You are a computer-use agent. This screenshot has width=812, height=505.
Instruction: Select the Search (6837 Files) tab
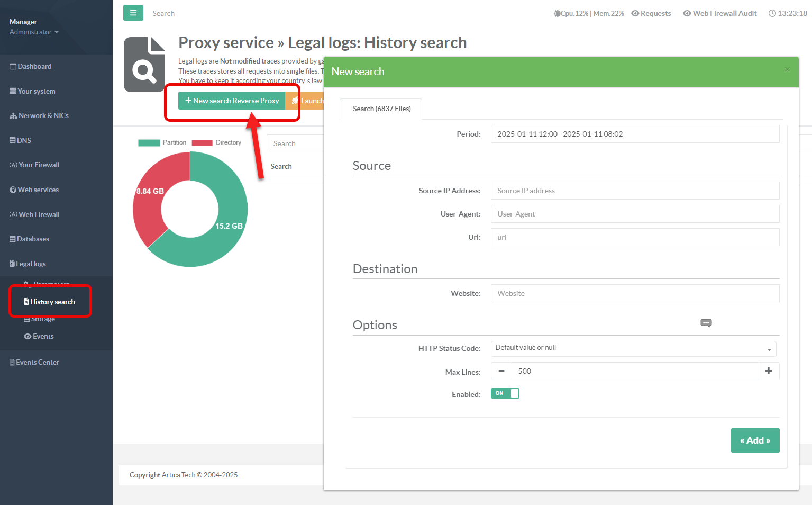(x=381, y=109)
